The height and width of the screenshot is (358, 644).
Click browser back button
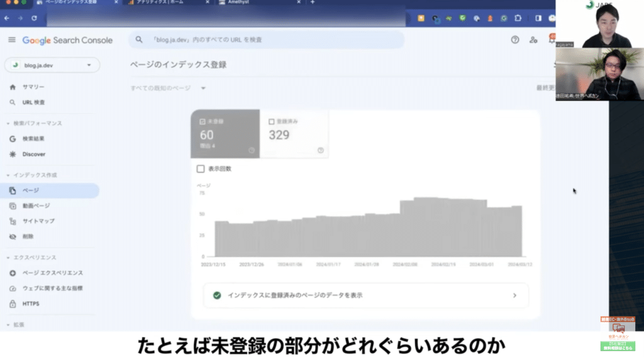coord(7,18)
